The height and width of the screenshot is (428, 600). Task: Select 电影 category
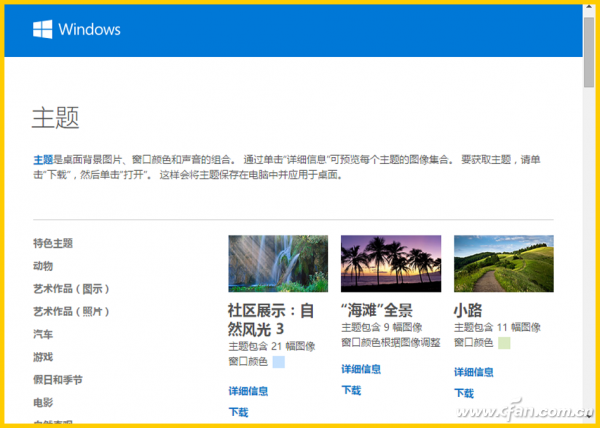pos(43,402)
